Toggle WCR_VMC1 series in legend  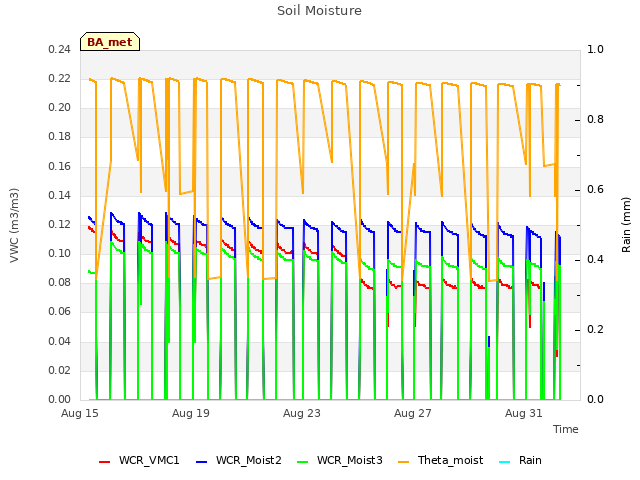139,460
